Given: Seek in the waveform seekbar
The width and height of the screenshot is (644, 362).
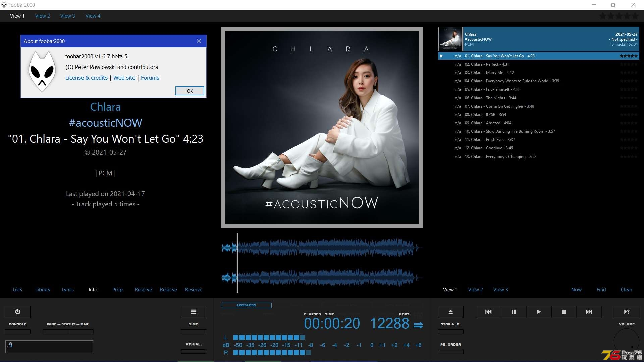Looking at the screenshot, I should click(322, 262).
